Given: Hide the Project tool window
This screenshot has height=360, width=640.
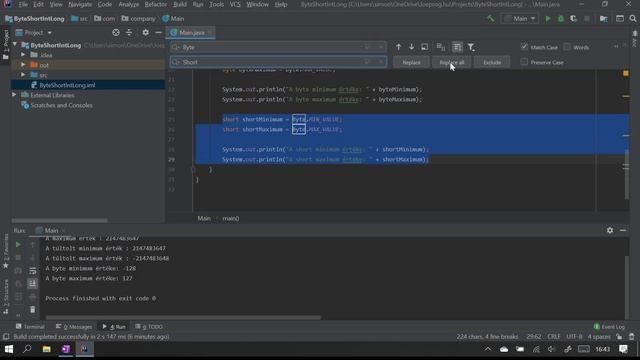Looking at the screenshot, I should (158, 33).
